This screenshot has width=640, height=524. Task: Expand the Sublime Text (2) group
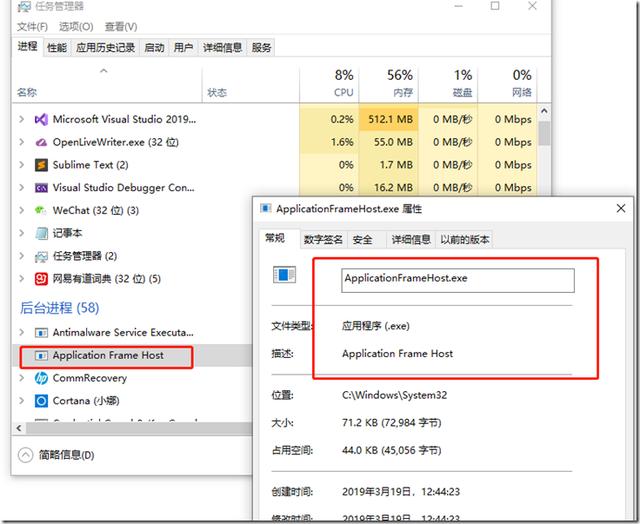(22, 165)
